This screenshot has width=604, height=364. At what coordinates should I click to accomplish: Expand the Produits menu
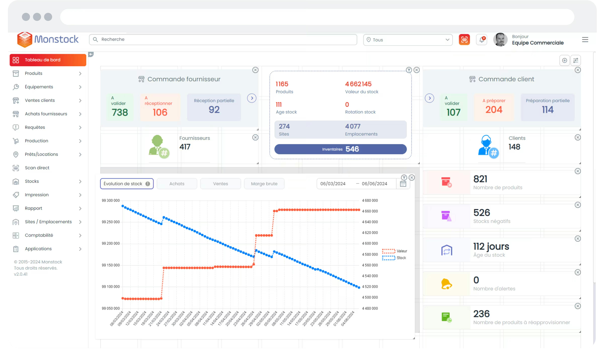(x=48, y=73)
